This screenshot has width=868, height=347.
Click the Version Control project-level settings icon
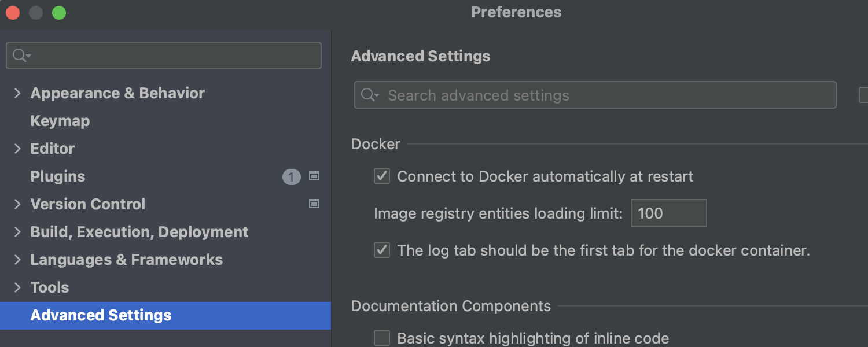coord(314,204)
